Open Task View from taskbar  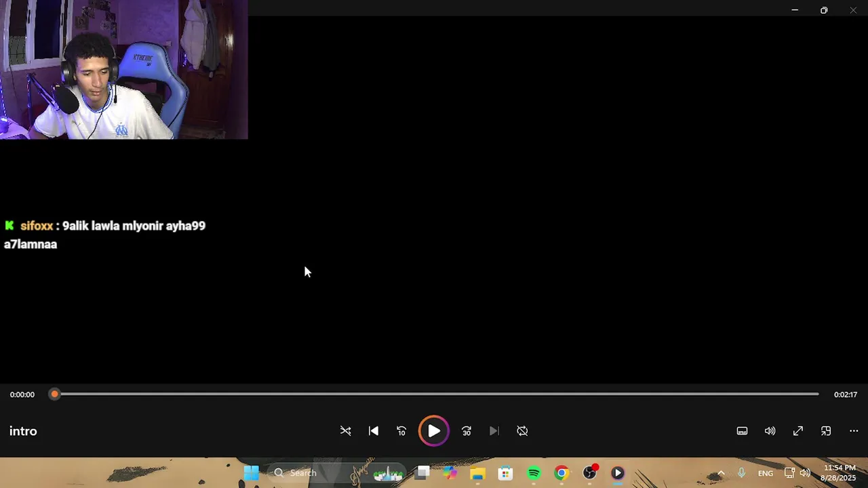tap(422, 473)
